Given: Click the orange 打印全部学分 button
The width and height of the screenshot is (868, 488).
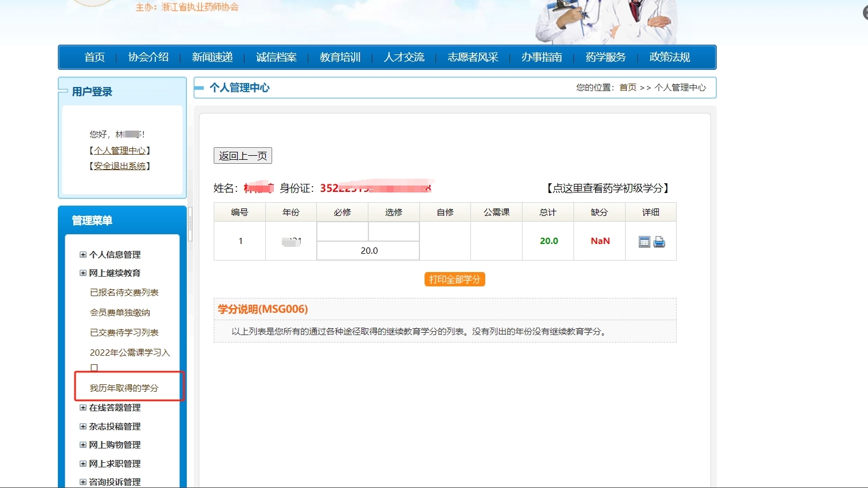Looking at the screenshot, I should (454, 280).
